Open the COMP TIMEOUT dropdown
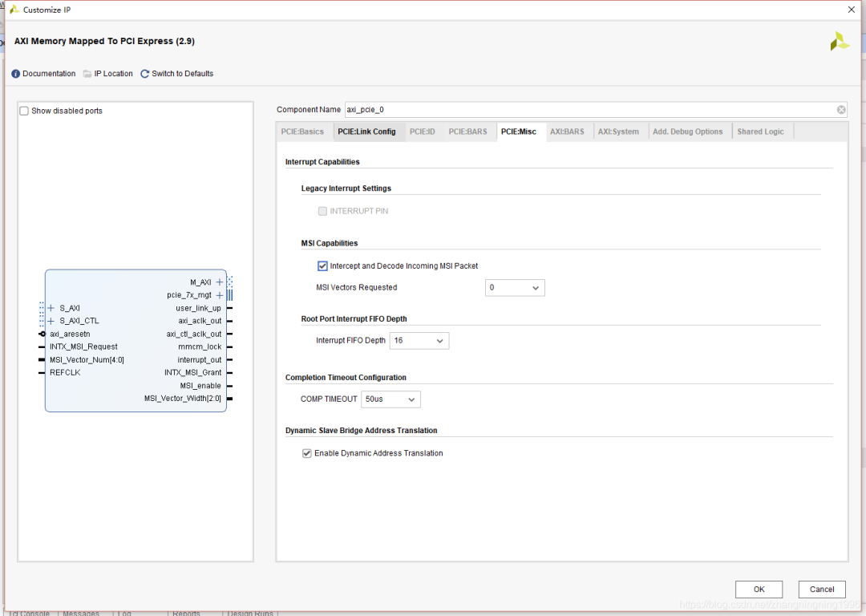Screen dimensions: 866x616 tap(391, 399)
